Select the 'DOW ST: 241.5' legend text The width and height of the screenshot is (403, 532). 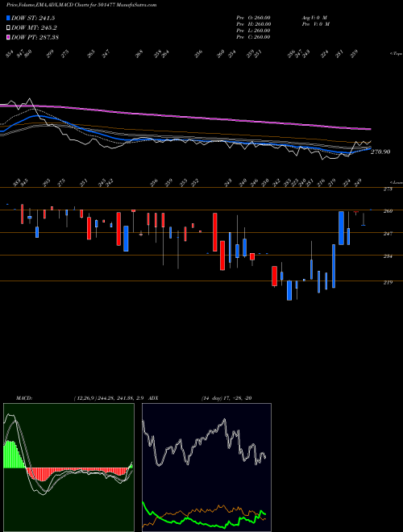[33, 19]
